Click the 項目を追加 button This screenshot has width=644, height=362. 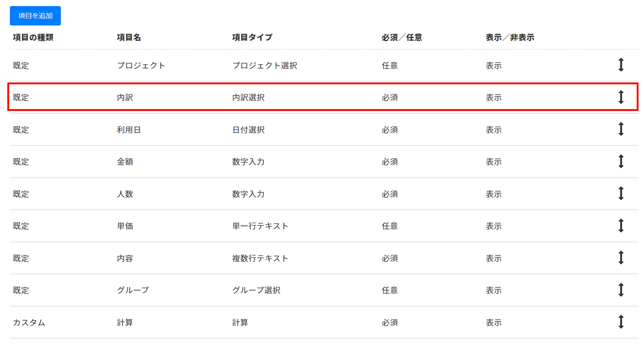(x=35, y=16)
